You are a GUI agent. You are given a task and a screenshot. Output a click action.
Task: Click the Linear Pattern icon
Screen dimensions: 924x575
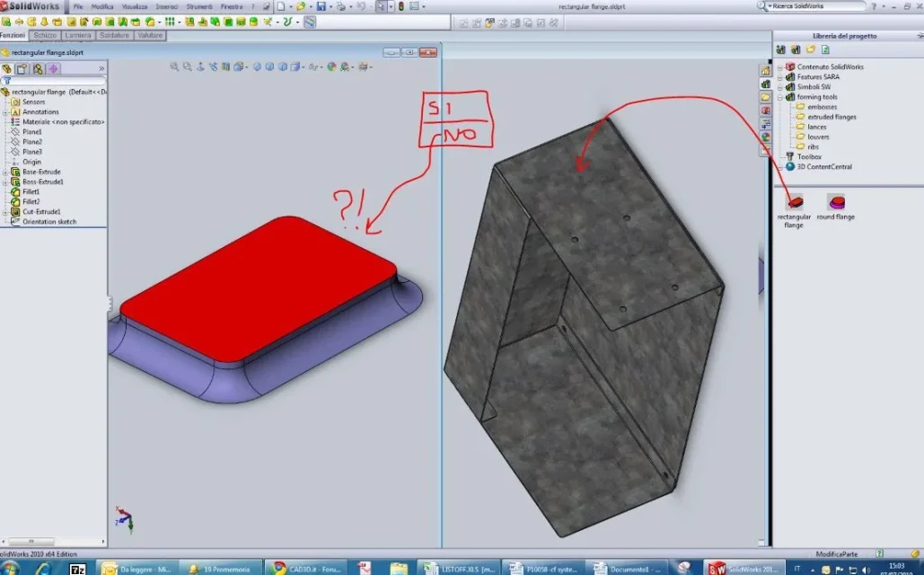coord(170,22)
